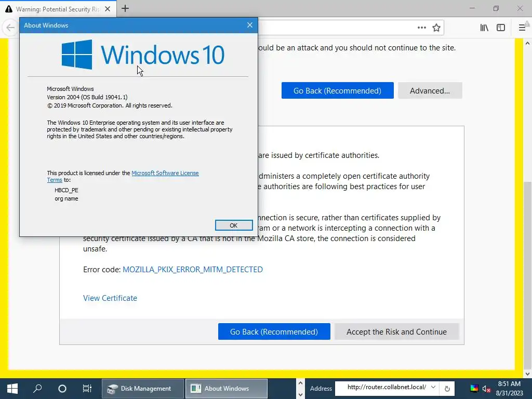Viewport: 532px width, 399px height.
Task: Open the MOZILLA_PKIX_ERROR_MITM_DETECTED error code link
Action: 193,270
